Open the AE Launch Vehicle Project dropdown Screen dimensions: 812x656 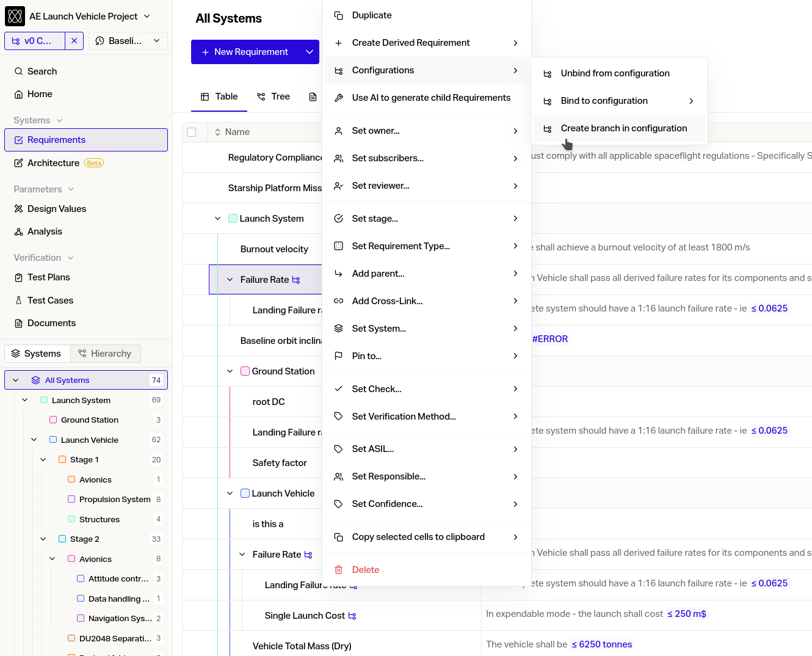147,16
